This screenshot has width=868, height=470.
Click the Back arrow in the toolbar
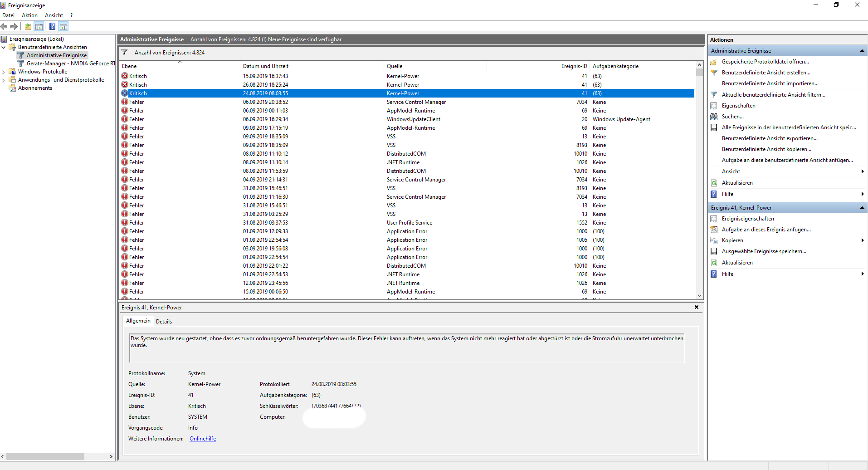tap(4, 26)
